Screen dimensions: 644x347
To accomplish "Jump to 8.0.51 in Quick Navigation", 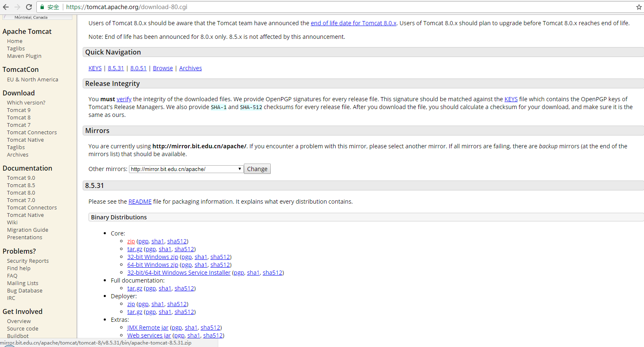I will tap(138, 68).
